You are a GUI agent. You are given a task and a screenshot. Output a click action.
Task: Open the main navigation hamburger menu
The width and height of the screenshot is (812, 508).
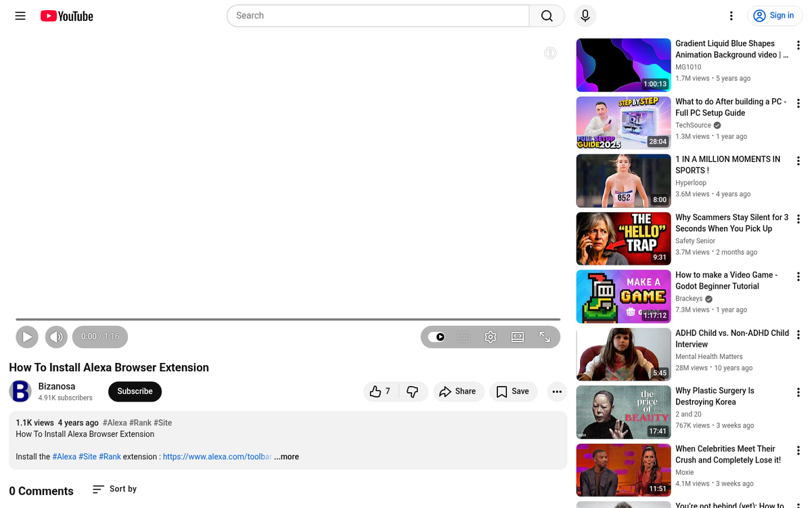pyautogui.click(x=20, y=16)
